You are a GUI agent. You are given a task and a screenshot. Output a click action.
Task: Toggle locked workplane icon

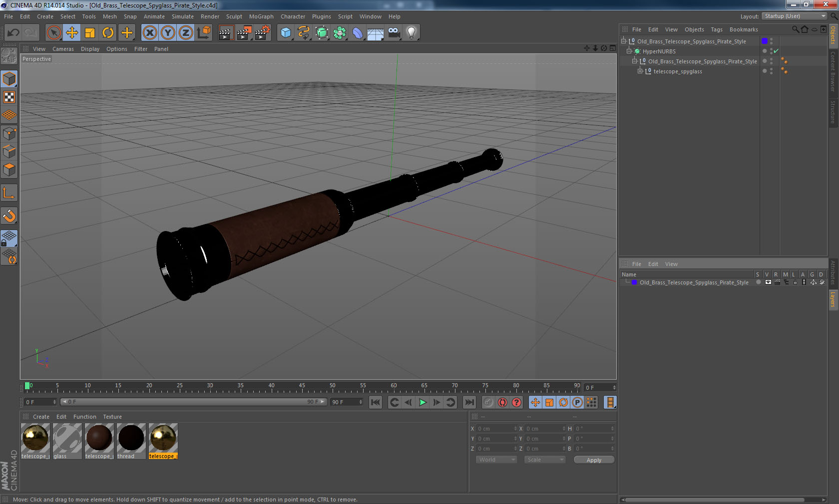pyautogui.click(x=9, y=239)
